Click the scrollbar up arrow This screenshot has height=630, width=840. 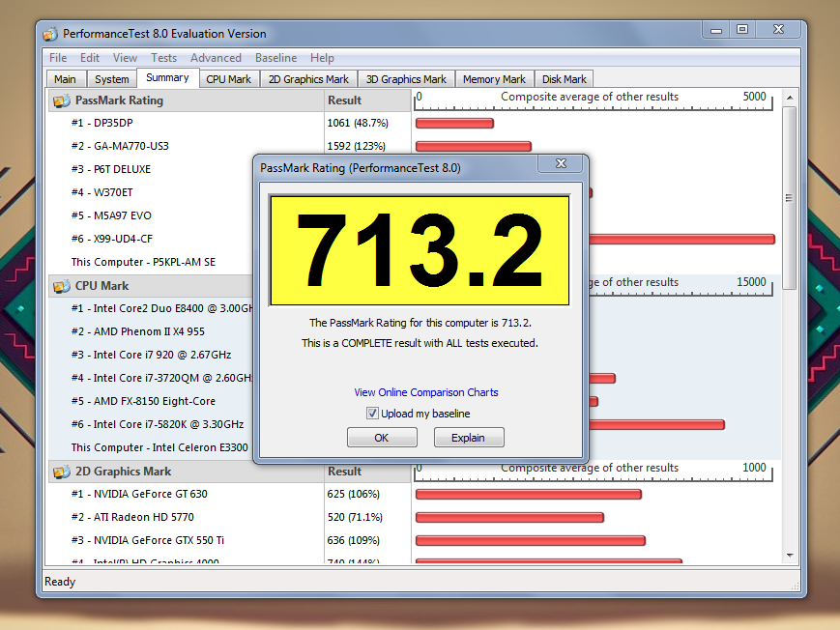point(789,98)
